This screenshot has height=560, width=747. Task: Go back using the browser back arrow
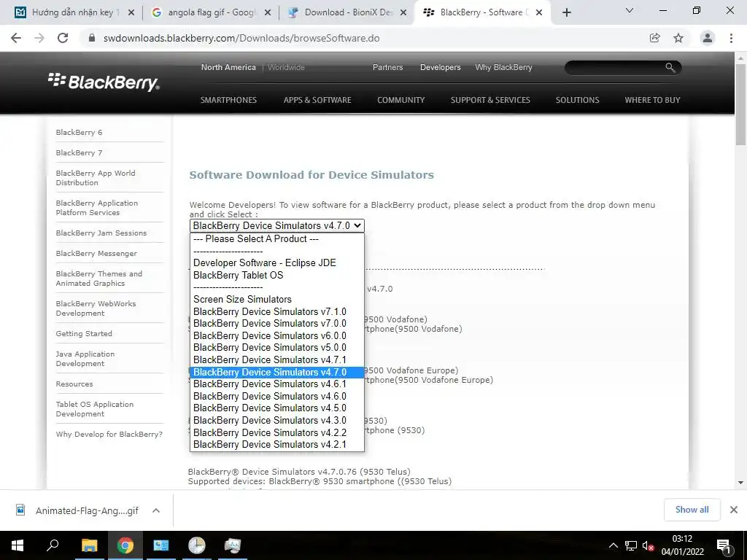[x=16, y=38]
